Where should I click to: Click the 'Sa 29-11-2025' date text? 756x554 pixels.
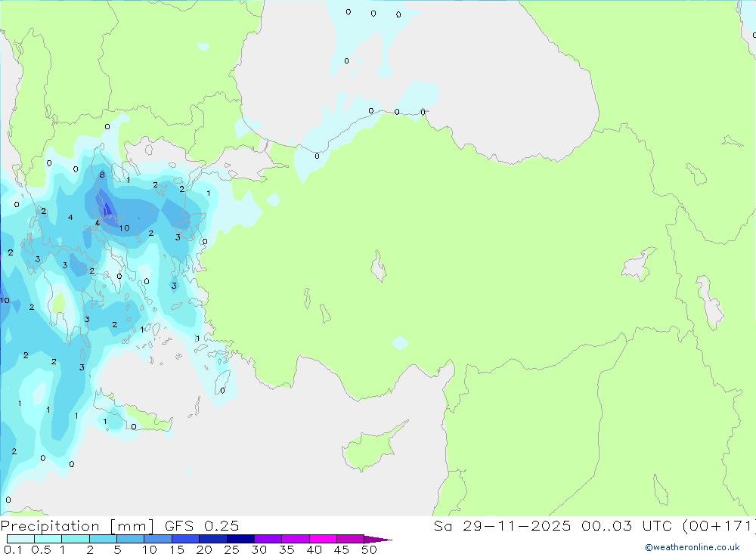(x=502, y=525)
